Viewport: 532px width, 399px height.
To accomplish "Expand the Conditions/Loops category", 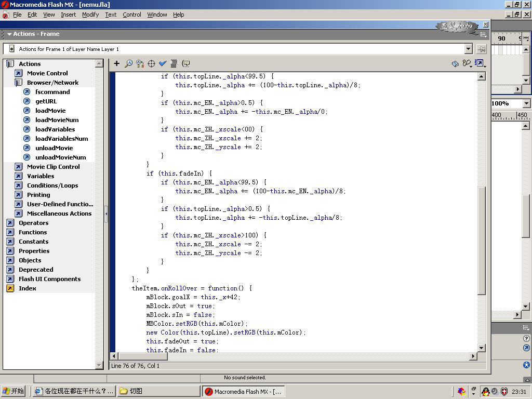I will pyautogui.click(x=18, y=185).
